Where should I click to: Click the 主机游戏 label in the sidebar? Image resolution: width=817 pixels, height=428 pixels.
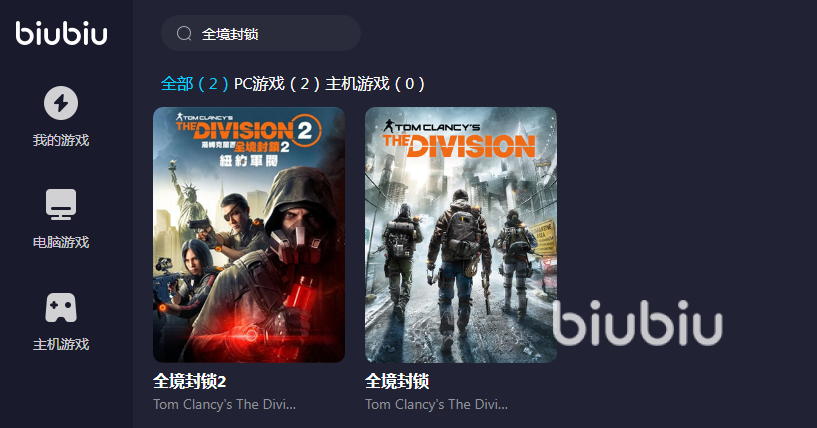(x=61, y=345)
